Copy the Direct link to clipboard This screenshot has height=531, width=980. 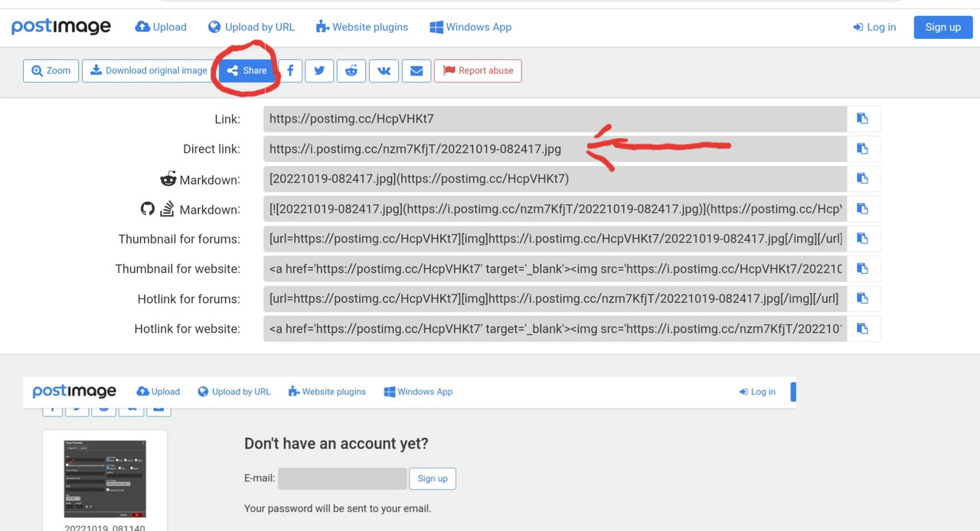[863, 148]
